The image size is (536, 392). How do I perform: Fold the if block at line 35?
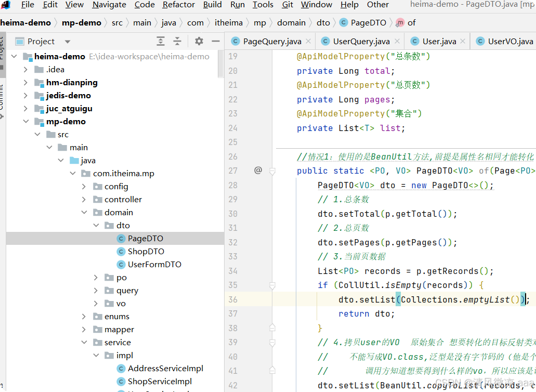click(x=272, y=285)
